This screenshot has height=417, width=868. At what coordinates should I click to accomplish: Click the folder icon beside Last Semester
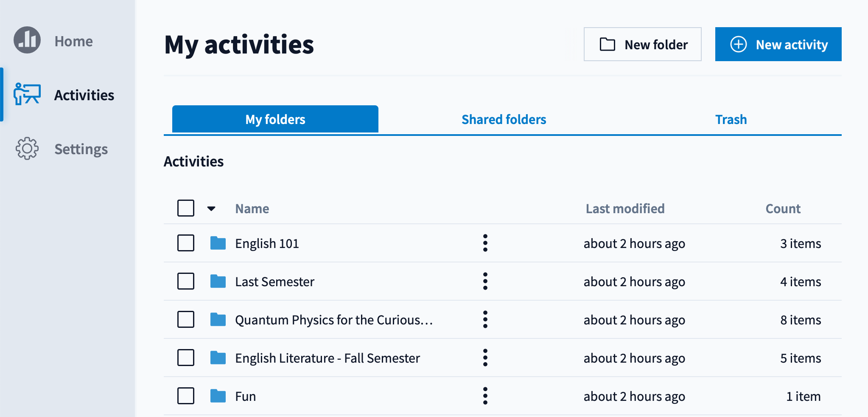tap(218, 281)
